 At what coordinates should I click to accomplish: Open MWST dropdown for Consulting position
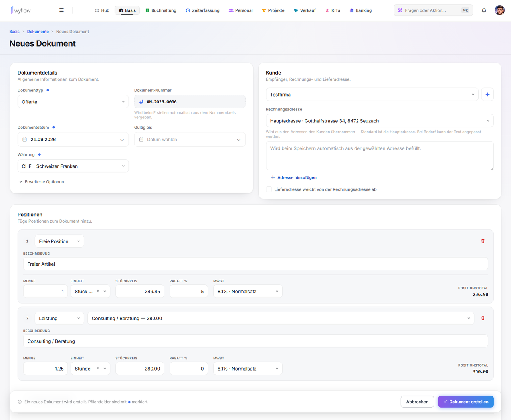(x=248, y=369)
